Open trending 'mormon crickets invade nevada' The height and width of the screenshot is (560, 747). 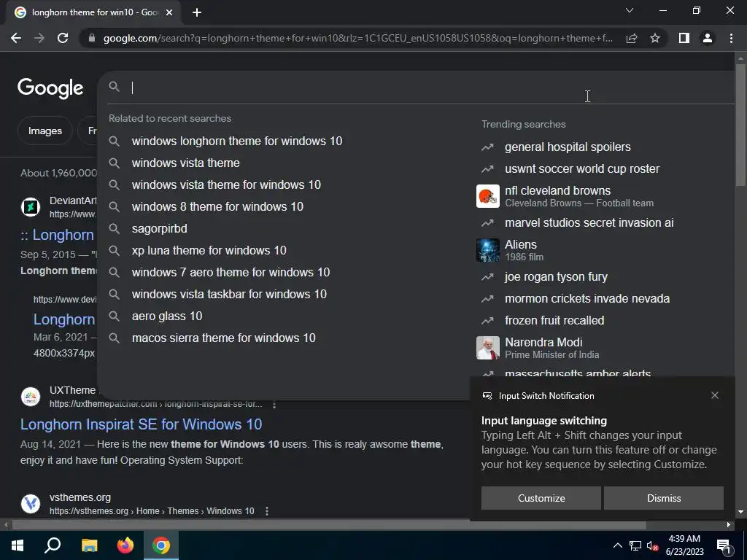[x=587, y=298]
